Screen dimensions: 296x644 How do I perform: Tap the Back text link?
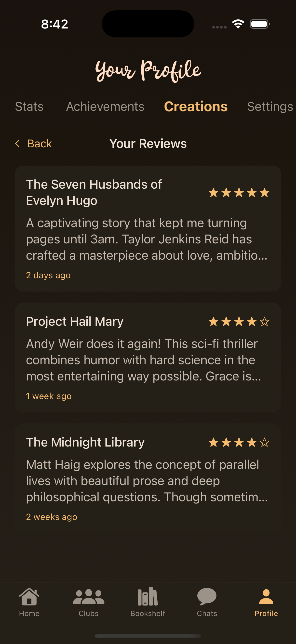pos(40,143)
